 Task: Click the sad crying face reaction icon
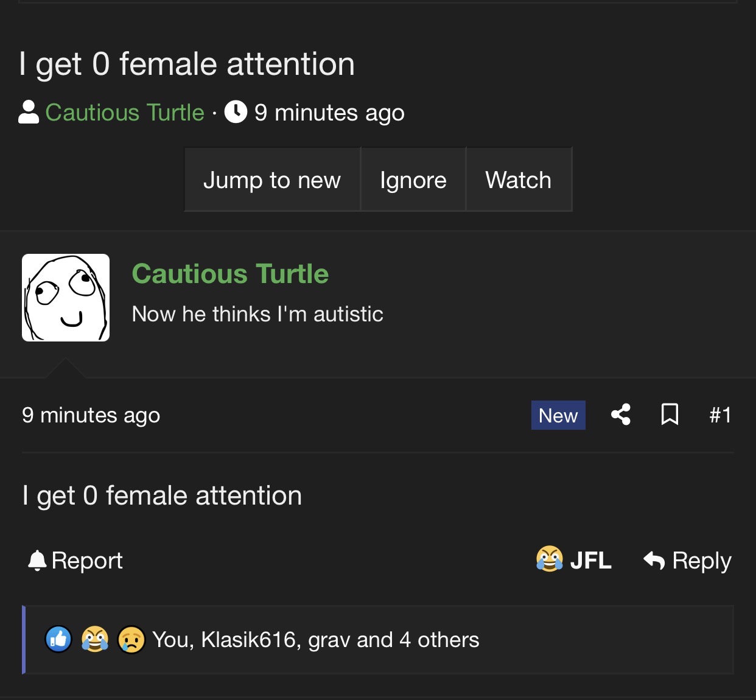[x=131, y=640]
